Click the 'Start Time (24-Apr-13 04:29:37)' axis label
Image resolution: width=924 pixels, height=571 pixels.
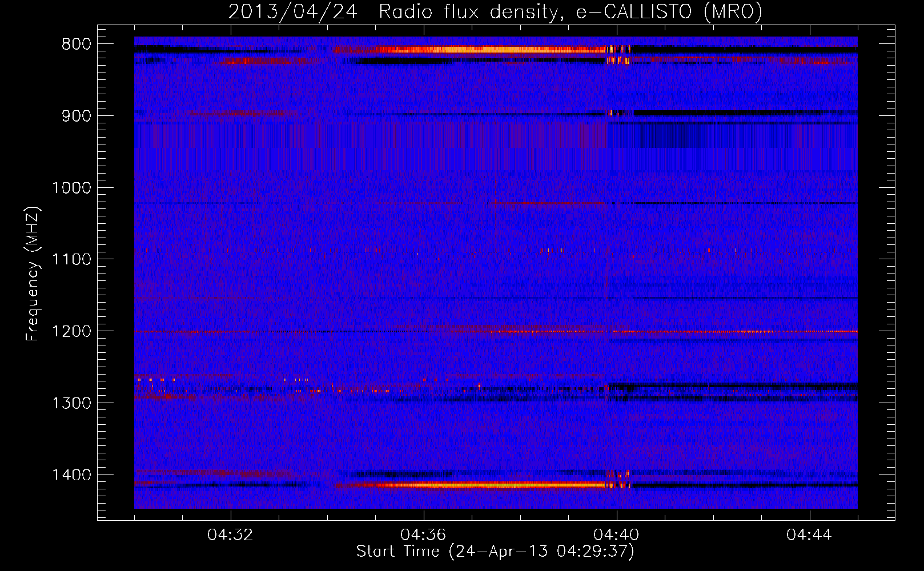click(495, 552)
